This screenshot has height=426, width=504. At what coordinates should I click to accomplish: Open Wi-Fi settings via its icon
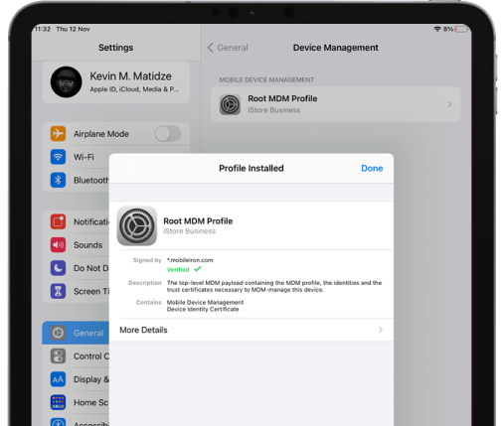[58, 157]
